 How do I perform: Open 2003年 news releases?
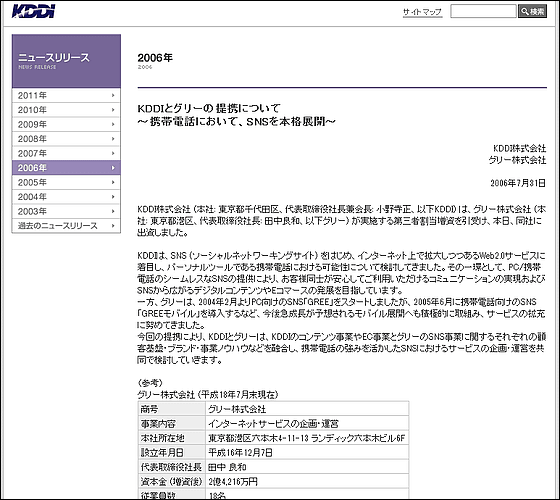(66, 211)
